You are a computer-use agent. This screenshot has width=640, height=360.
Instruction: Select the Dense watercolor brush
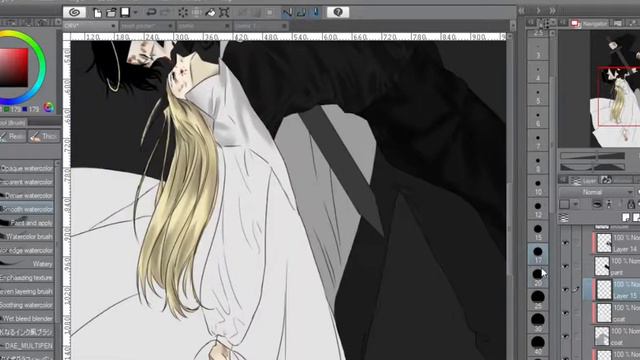pos(27,196)
